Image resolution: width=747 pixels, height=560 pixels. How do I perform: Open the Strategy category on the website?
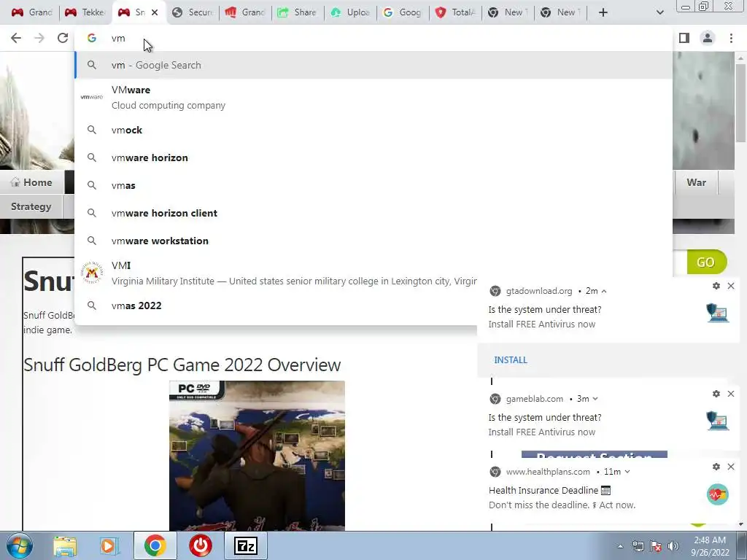pyautogui.click(x=31, y=206)
